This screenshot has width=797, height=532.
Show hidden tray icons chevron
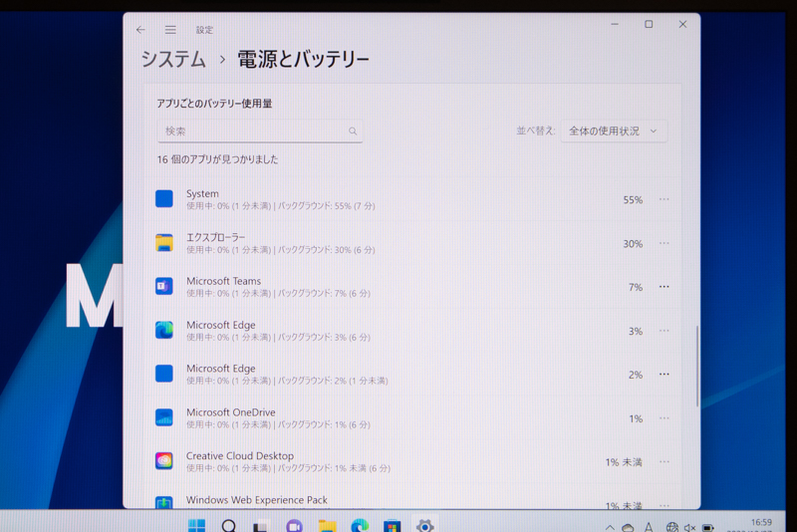(610, 527)
